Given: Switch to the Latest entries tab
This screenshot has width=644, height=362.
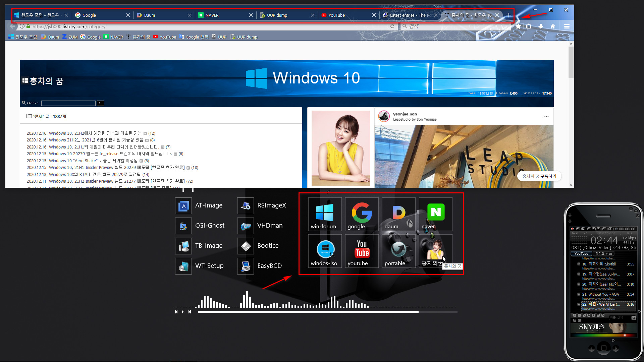Looking at the screenshot, I should [410, 15].
